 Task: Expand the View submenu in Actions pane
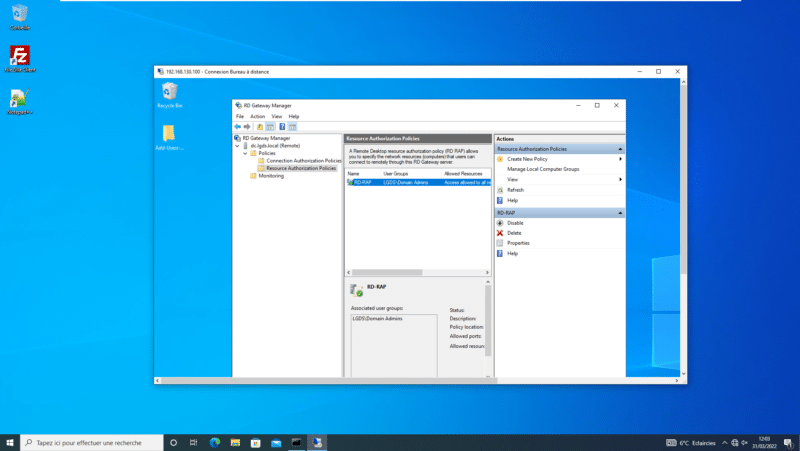[x=620, y=179]
